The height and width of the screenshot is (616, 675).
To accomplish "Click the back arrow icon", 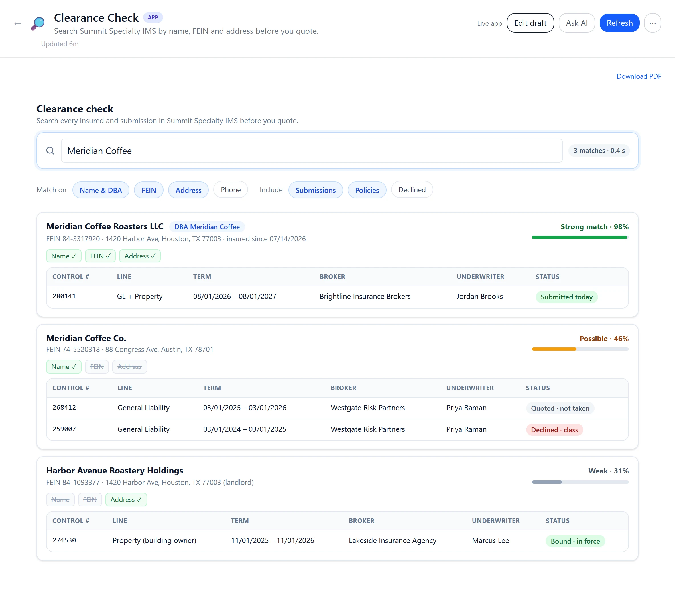I will click(x=17, y=23).
